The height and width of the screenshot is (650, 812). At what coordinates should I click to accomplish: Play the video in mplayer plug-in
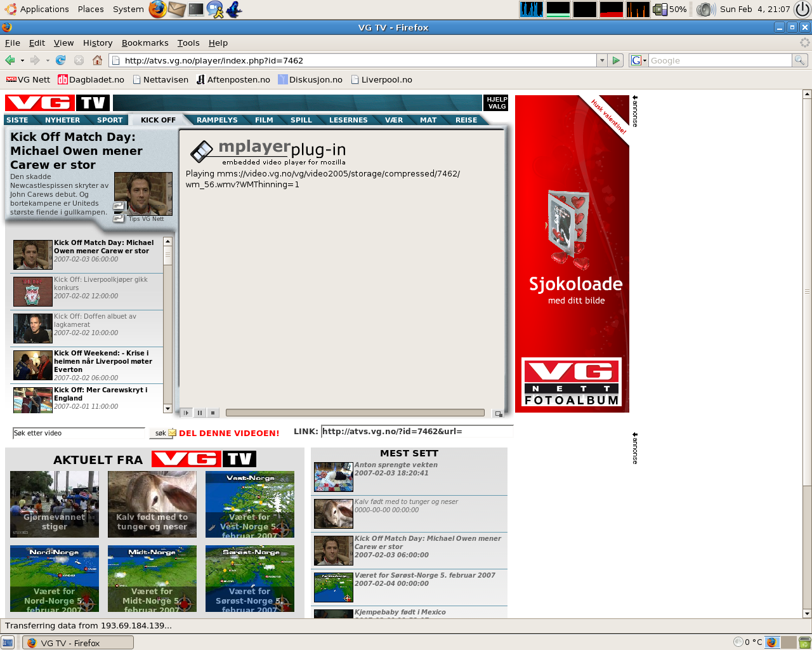click(186, 413)
